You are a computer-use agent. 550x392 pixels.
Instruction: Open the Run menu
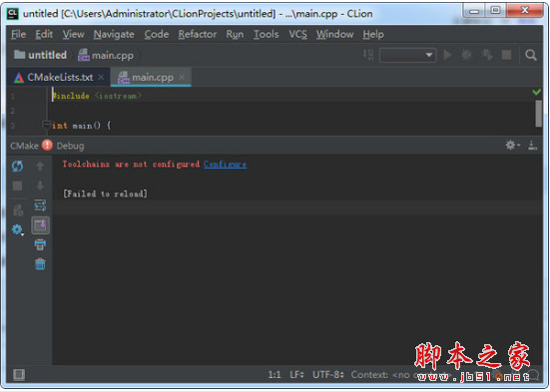235,34
